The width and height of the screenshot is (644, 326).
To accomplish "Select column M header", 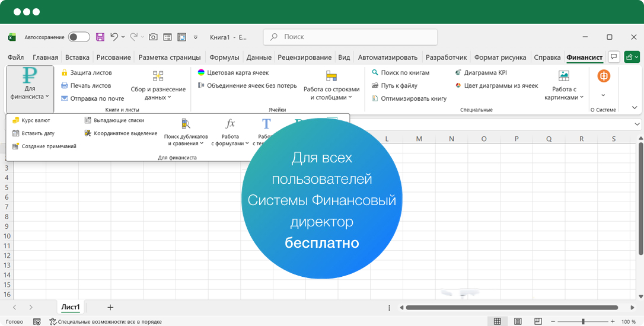I will coord(419,139).
